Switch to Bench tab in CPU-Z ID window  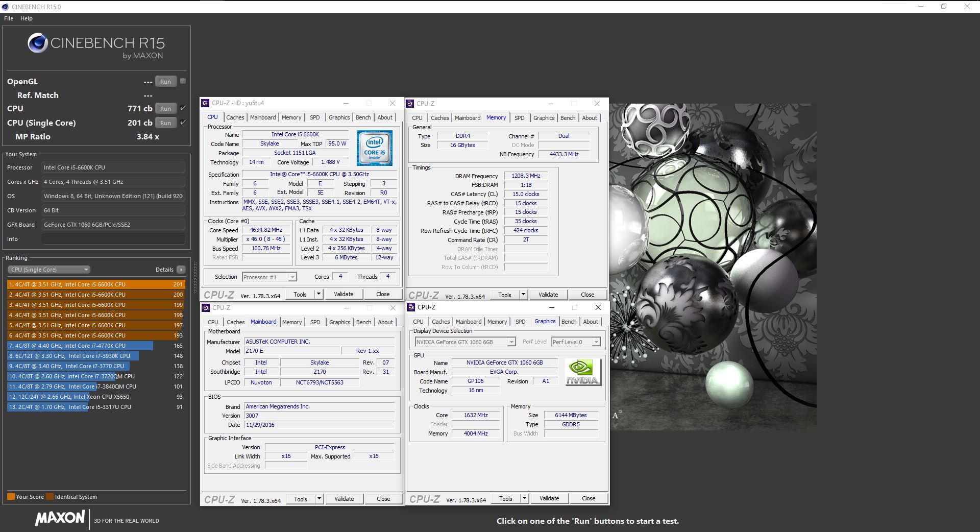[x=363, y=117]
